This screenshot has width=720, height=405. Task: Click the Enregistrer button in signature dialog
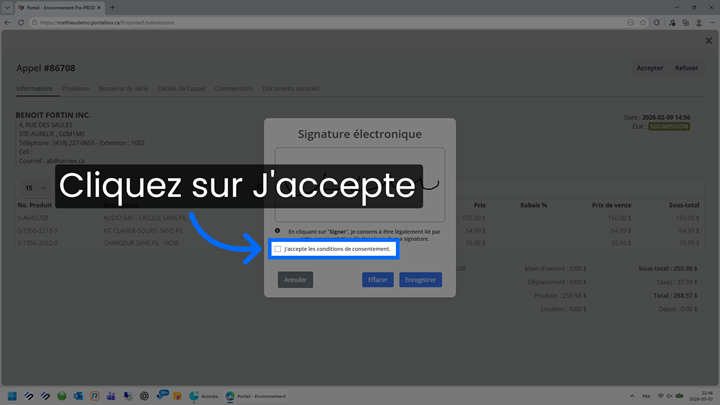tap(420, 280)
